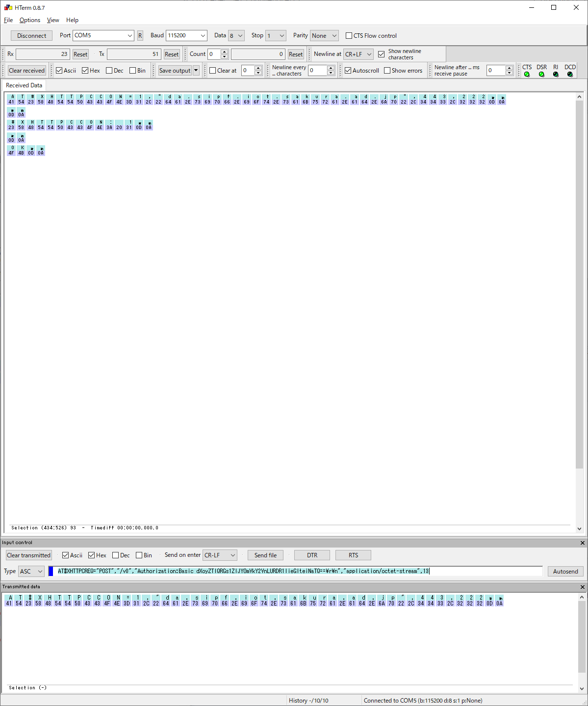588x706 pixels.
Task: Open the Options menu
Action: point(30,20)
